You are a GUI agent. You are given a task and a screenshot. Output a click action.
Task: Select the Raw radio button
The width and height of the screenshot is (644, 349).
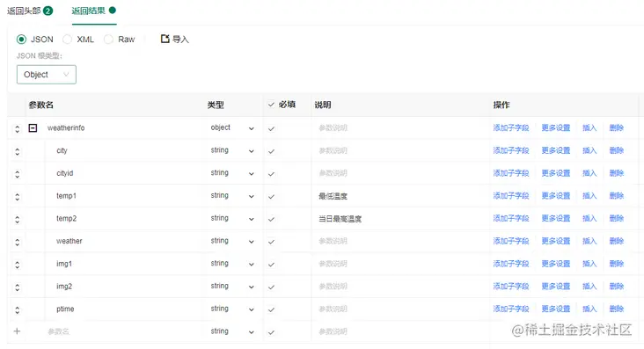(x=108, y=40)
